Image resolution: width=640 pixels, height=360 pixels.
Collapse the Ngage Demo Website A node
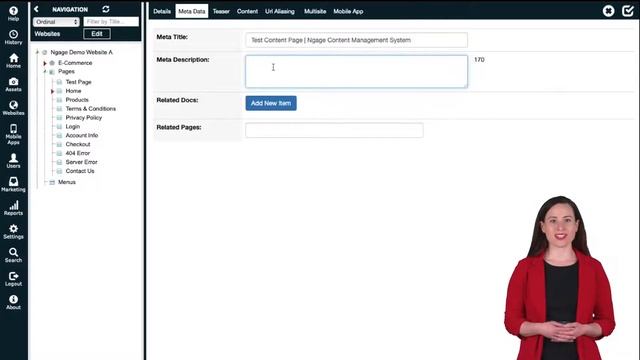pos(38,52)
